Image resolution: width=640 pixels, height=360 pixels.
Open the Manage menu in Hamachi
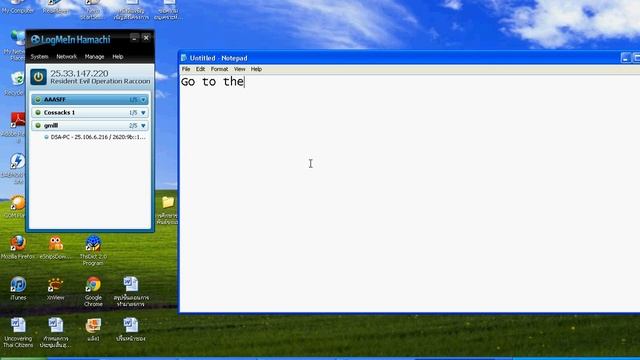click(94, 57)
